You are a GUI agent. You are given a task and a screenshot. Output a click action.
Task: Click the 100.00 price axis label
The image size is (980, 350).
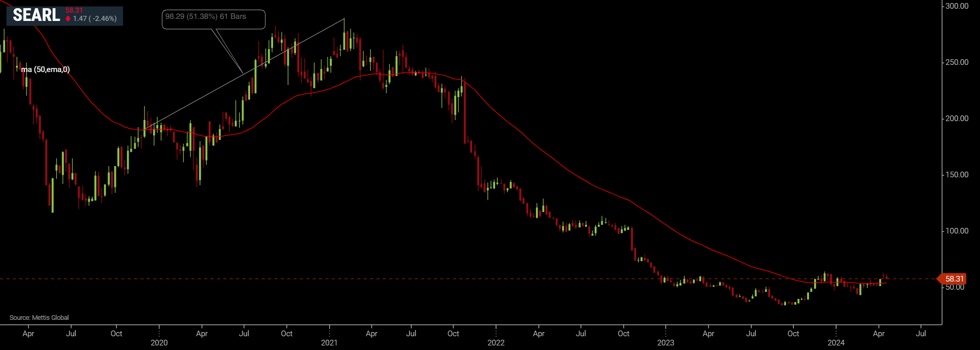coord(957,231)
